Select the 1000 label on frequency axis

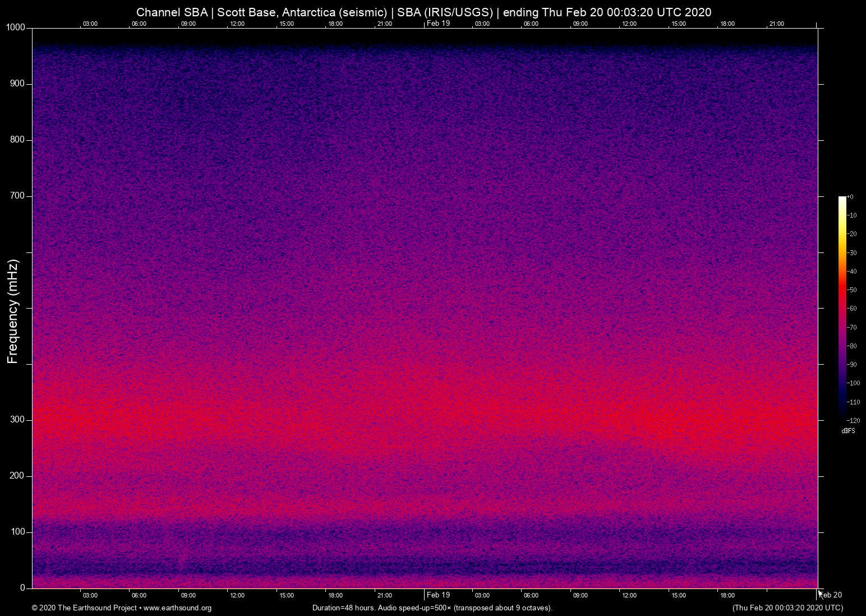[16, 27]
